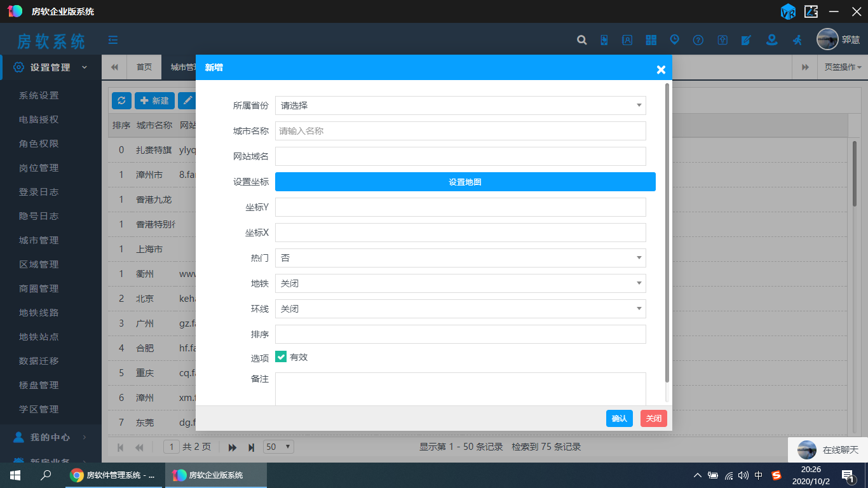Open 楼盘管理 in sidebar
Image resolution: width=868 pixels, height=488 pixels.
point(39,385)
